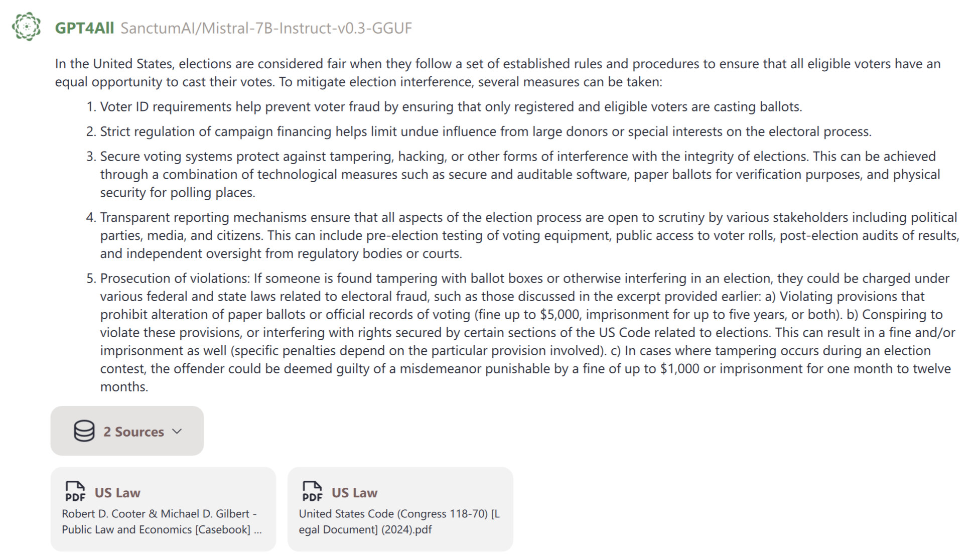Screen dimensions: 979x560
Task: Click the Transparent reporting mechanisms list item
Action: [x=527, y=235]
